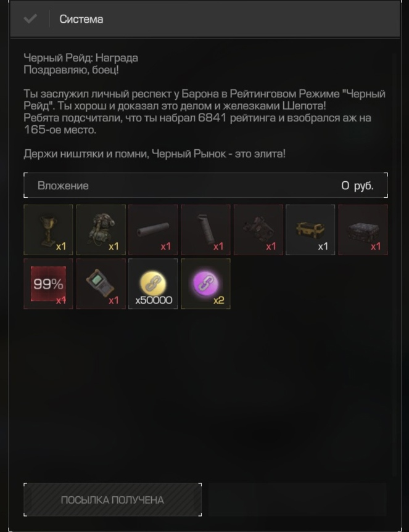Click the Вложение attachment header bar
The image size is (409, 532).
[205, 186]
